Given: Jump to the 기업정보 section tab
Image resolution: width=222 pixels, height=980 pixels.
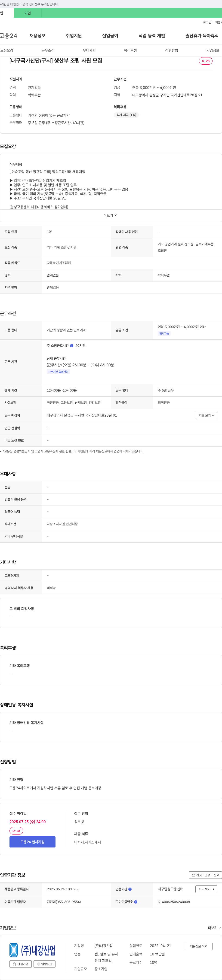Looking at the screenshot, I should coord(213,50).
